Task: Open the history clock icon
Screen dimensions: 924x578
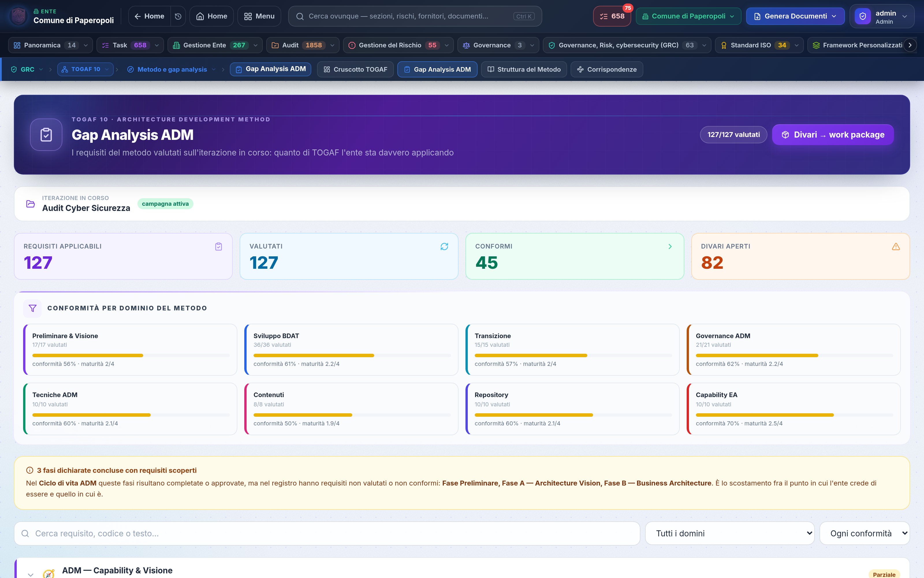Action: click(178, 16)
